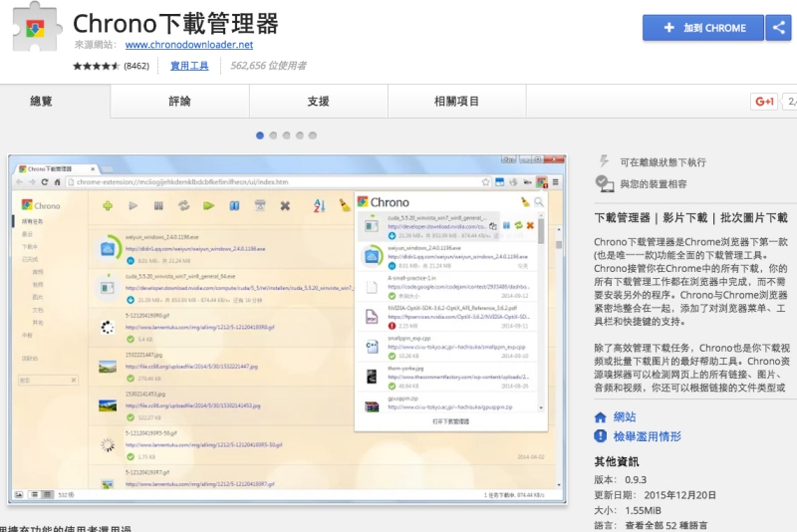Image resolution: width=797 pixels, height=532 pixels.
Task: Click the G+1 button
Action: pos(765,102)
